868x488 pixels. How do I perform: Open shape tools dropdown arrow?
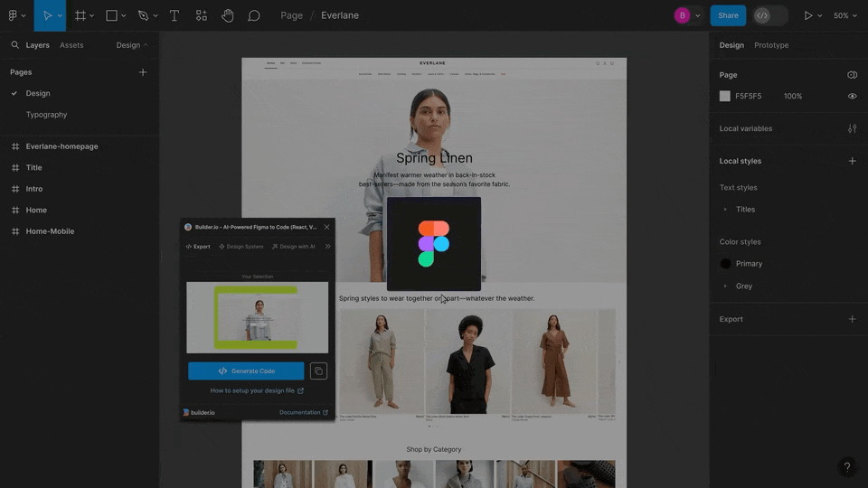(x=124, y=15)
